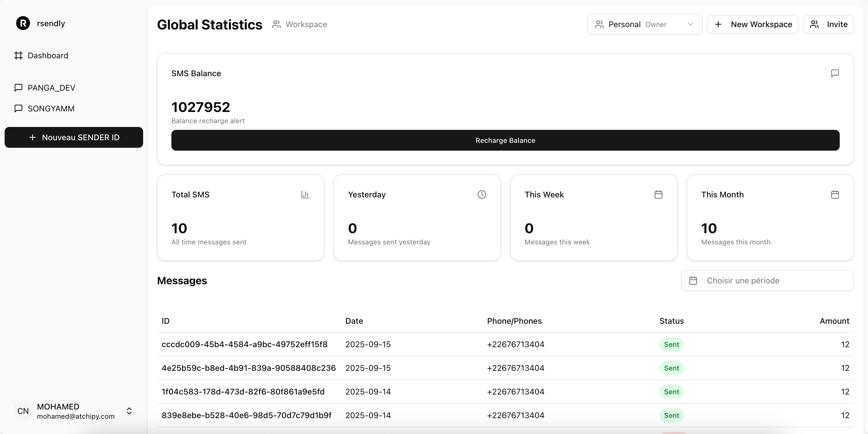Click the first message ID cccdc009 row
This screenshot has width=868, height=434.
tap(244, 344)
